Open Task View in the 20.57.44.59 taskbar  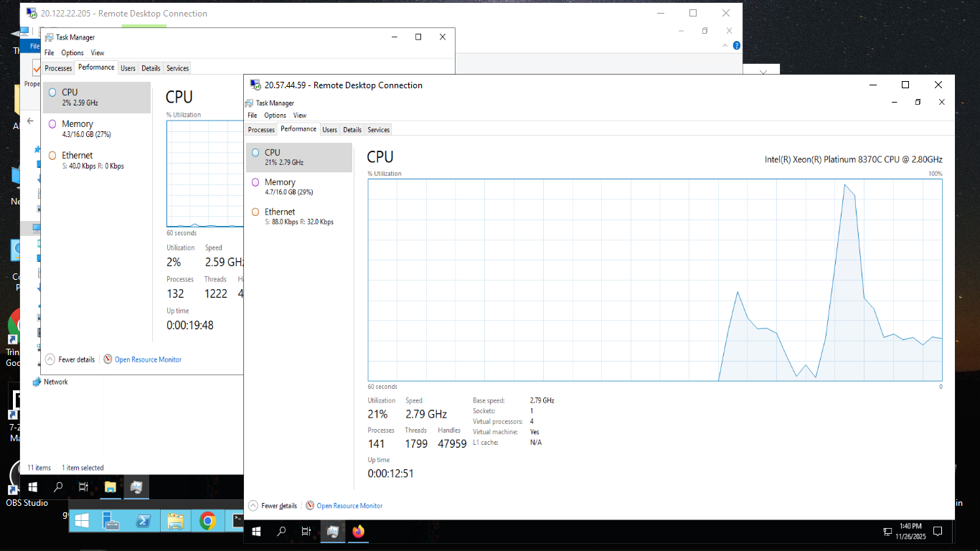tap(306, 532)
